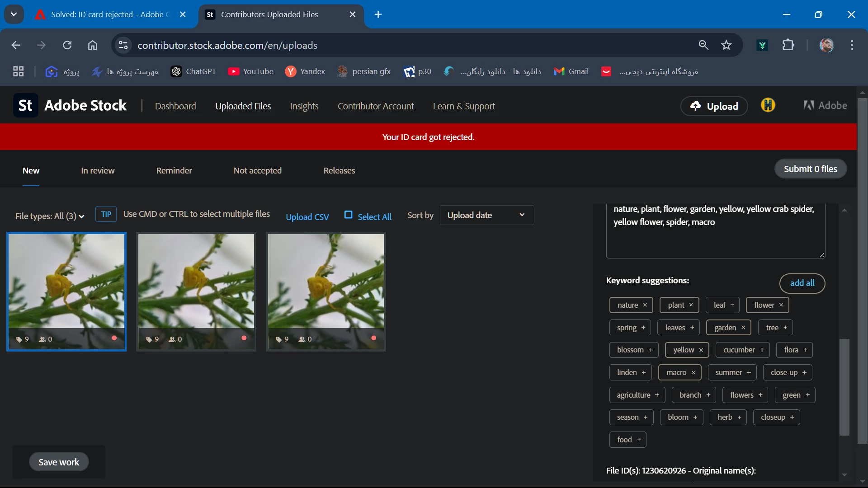The width and height of the screenshot is (868, 488).
Task: Open the Gmail bookmark
Action: pos(571,71)
